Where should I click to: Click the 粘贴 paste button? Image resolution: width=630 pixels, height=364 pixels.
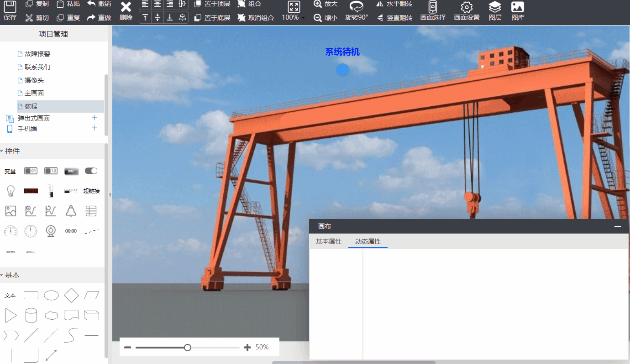click(x=68, y=4)
